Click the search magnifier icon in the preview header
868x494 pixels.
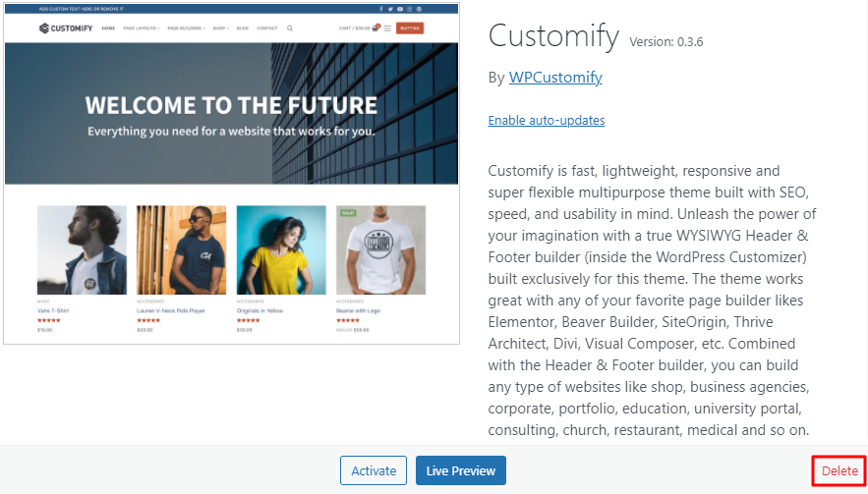click(290, 28)
